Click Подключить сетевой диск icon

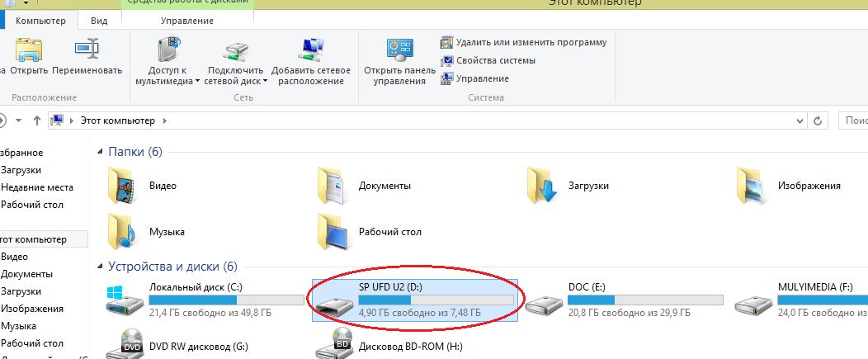236,50
